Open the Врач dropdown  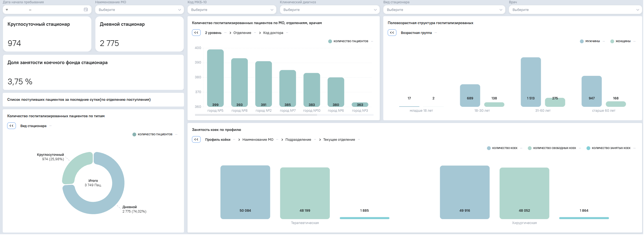point(575,10)
